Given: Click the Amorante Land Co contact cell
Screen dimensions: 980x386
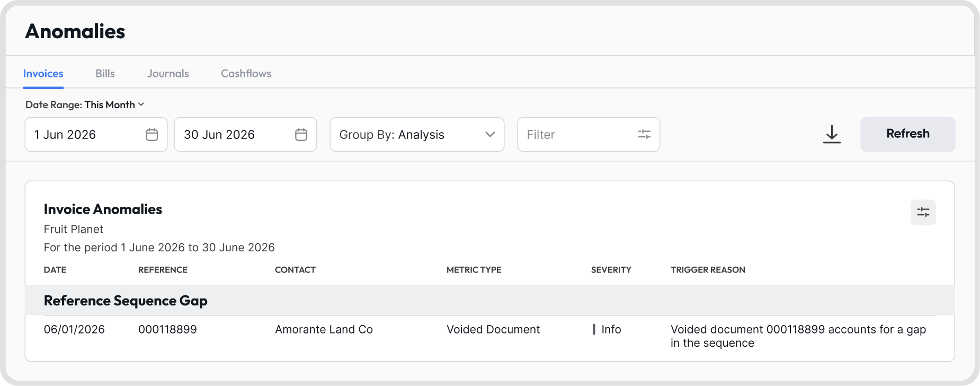Looking at the screenshot, I should (324, 330).
